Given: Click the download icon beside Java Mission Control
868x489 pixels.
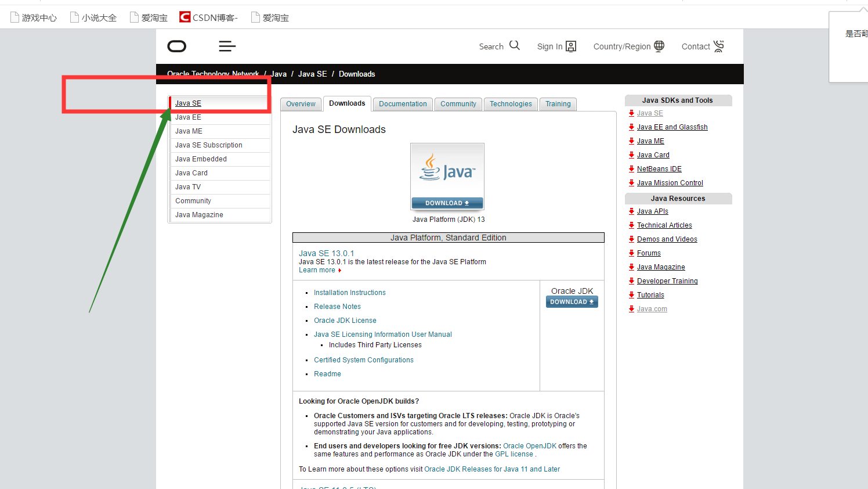Looking at the screenshot, I should click(x=631, y=182).
